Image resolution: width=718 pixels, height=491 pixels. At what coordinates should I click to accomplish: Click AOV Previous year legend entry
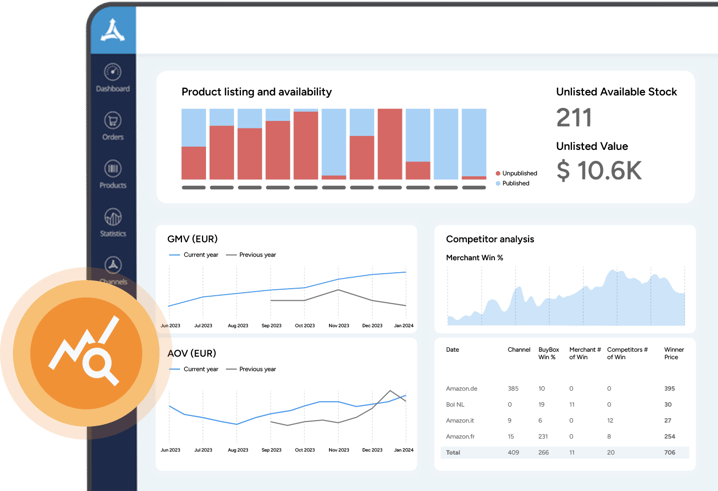pos(251,369)
